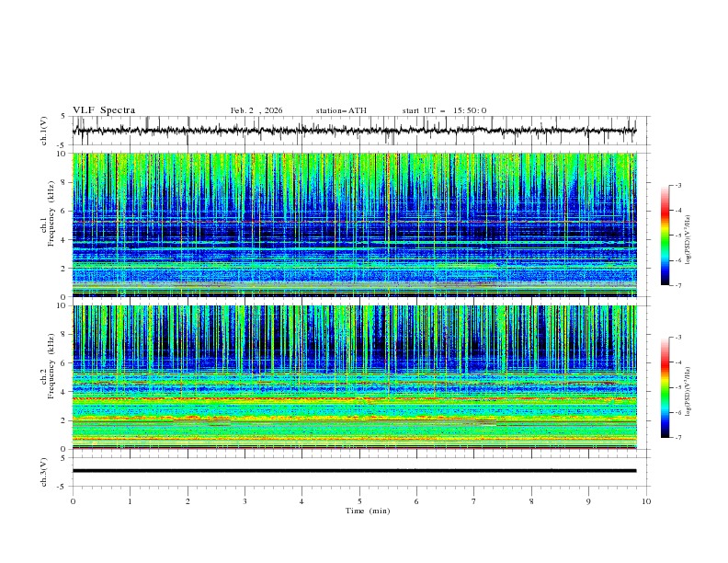
Task: Click the lower colorbar log(PSD) label
Action: (x=688, y=393)
